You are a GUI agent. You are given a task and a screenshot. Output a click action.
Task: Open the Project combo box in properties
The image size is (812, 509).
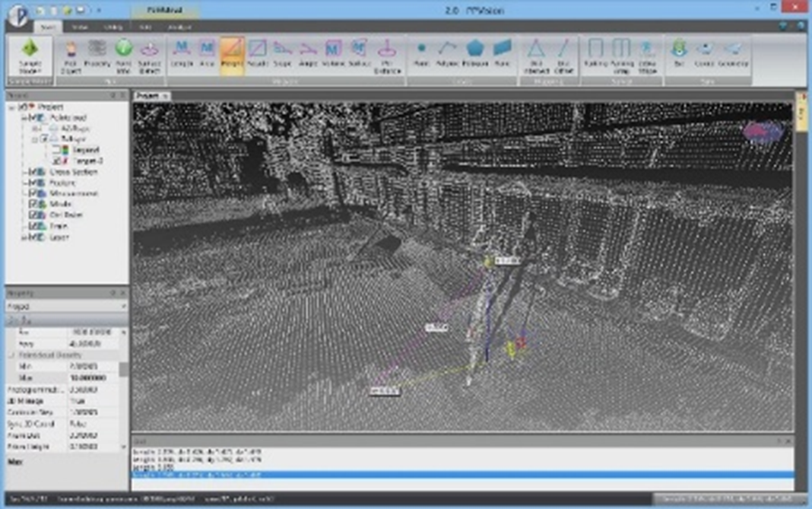[x=66, y=306]
